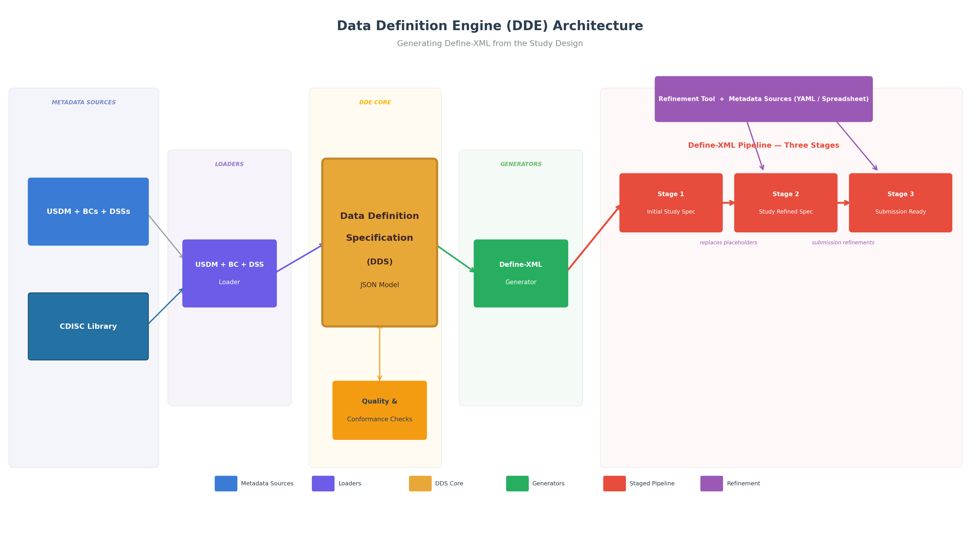Click the 'LOADERS' panel heading

pos(230,164)
